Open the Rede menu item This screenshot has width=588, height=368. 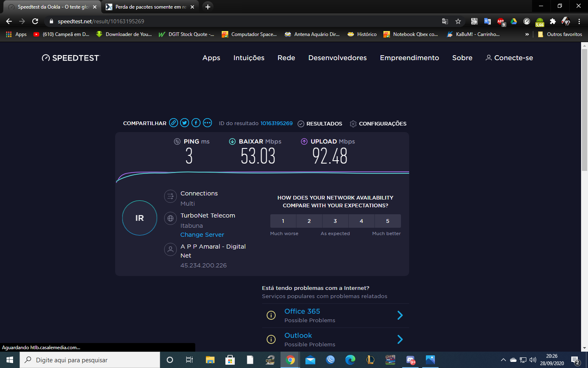[x=286, y=58]
